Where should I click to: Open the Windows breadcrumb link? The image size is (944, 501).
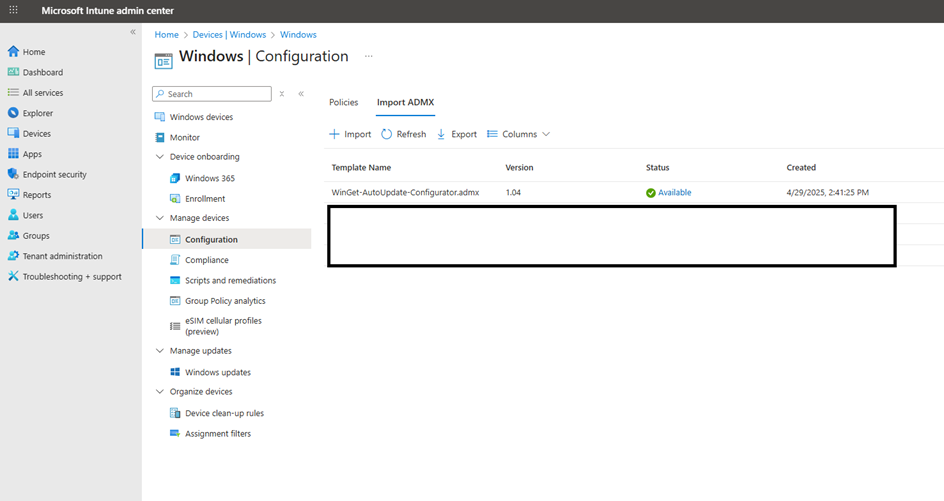tap(298, 34)
